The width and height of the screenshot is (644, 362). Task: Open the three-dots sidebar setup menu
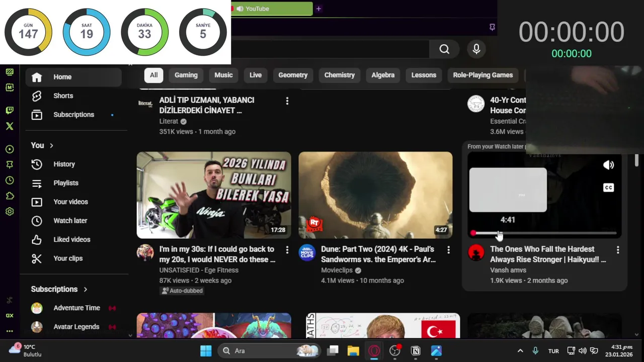point(10,331)
